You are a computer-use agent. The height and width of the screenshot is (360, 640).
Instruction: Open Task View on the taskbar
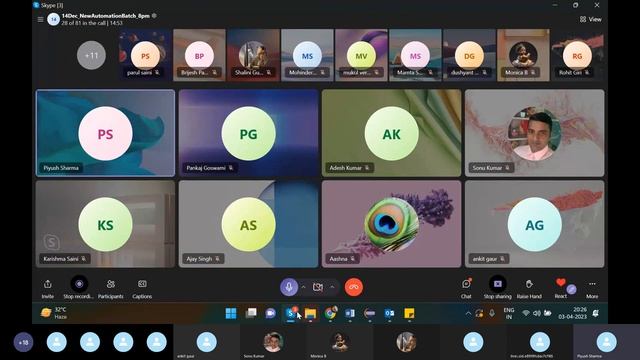pyautogui.click(x=251, y=313)
